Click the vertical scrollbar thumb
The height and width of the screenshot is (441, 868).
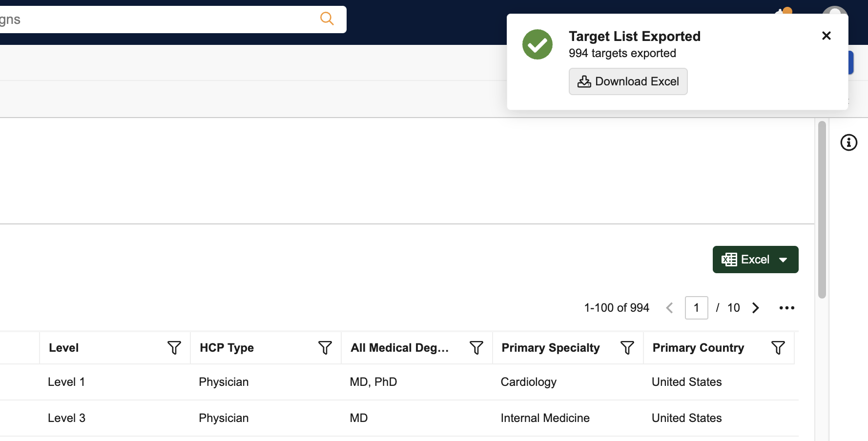coord(822,210)
